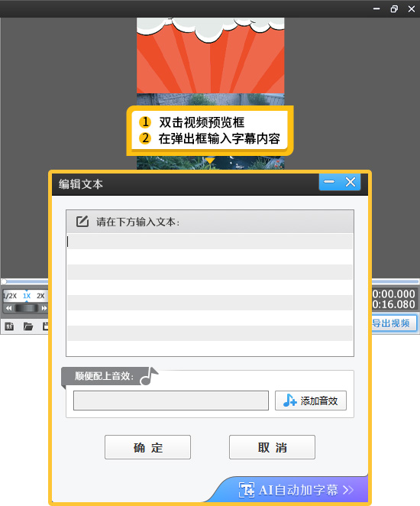Viewport: 420px width, 506px height.
Task: Click the jog wheel speed slider
Action: [x=27, y=308]
